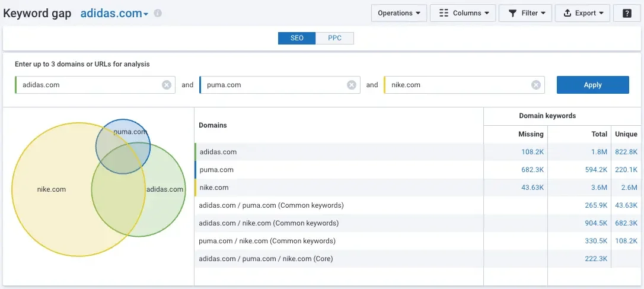Expand the Operations menu
644x289 pixels.
(x=399, y=13)
